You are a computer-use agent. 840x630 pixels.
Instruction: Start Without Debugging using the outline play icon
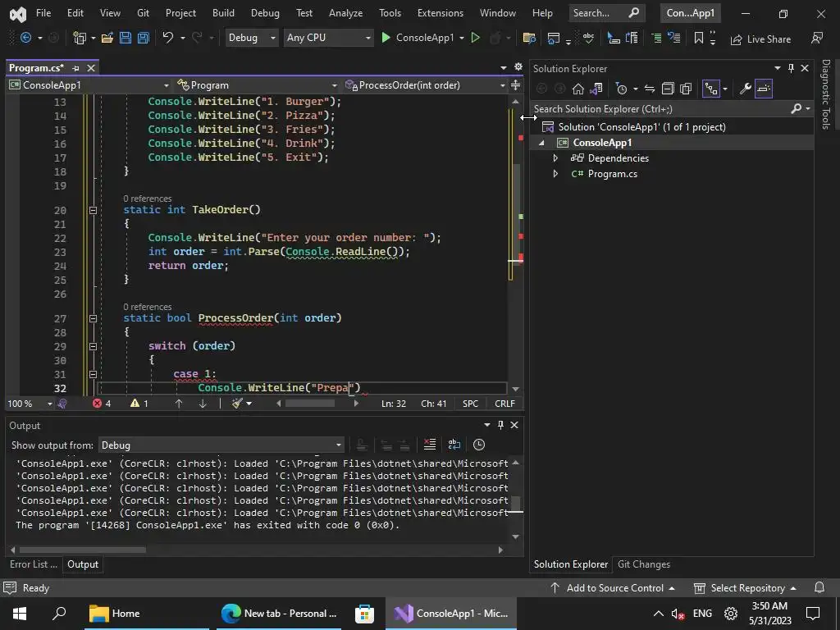click(475, 38)
